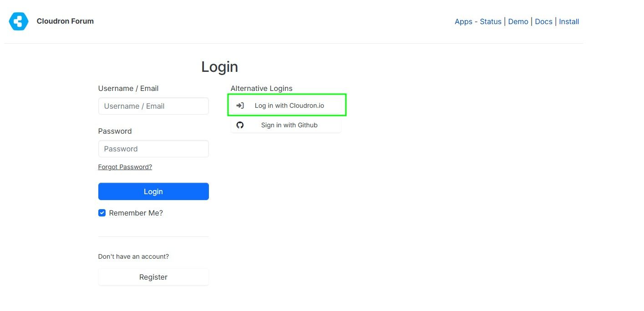Open the Apps link in the header

point(463,21)
